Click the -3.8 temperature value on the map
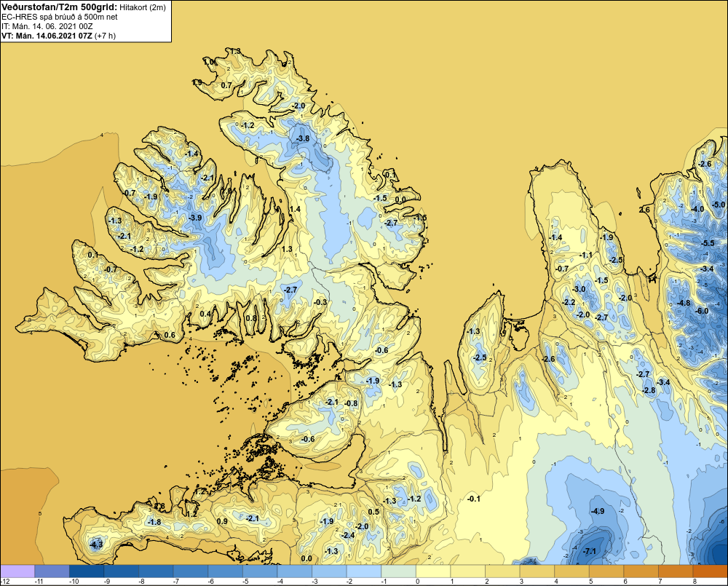 [303, 138]
